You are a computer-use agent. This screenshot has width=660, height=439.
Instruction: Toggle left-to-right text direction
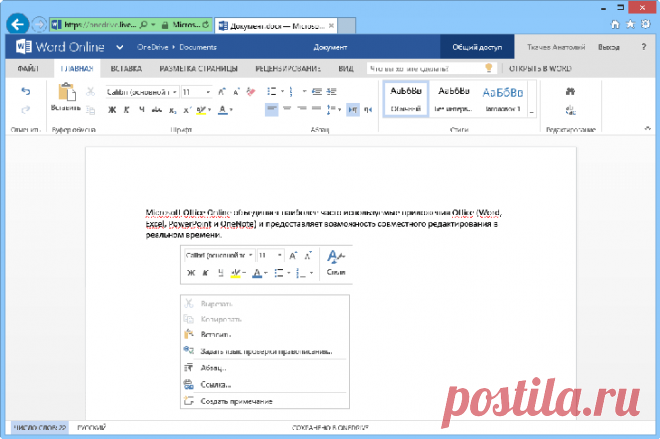click(x=353, y=110)
